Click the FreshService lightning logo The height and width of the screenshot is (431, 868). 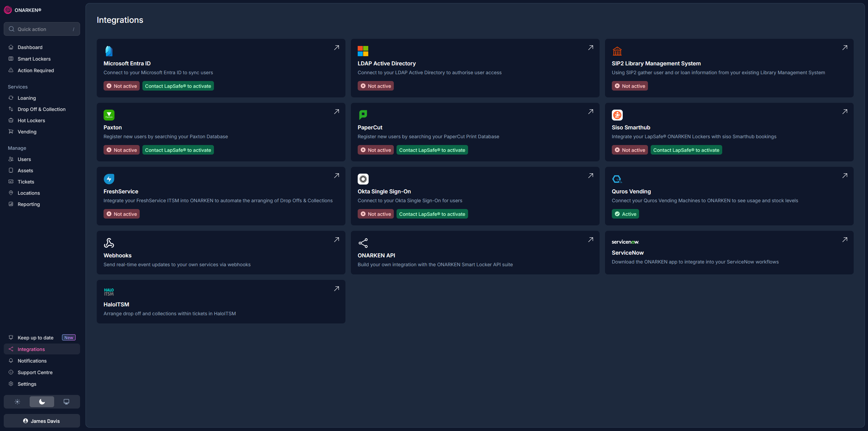click(109, 179)
